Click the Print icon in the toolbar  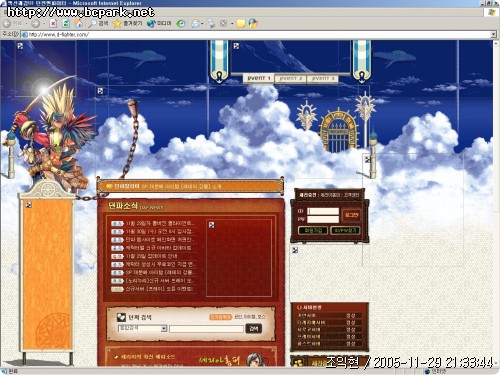coord(211,23)
